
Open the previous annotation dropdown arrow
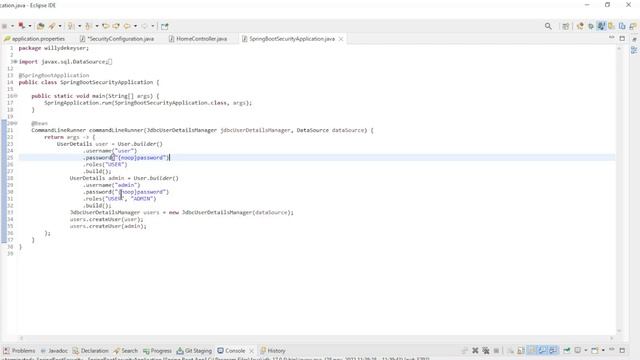(x=97, y=26)
